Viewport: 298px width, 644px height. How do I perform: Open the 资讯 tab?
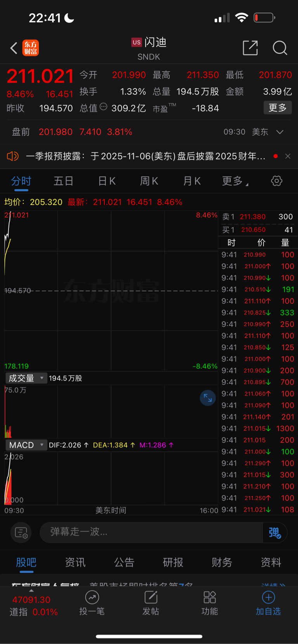[x=75, y=562]
